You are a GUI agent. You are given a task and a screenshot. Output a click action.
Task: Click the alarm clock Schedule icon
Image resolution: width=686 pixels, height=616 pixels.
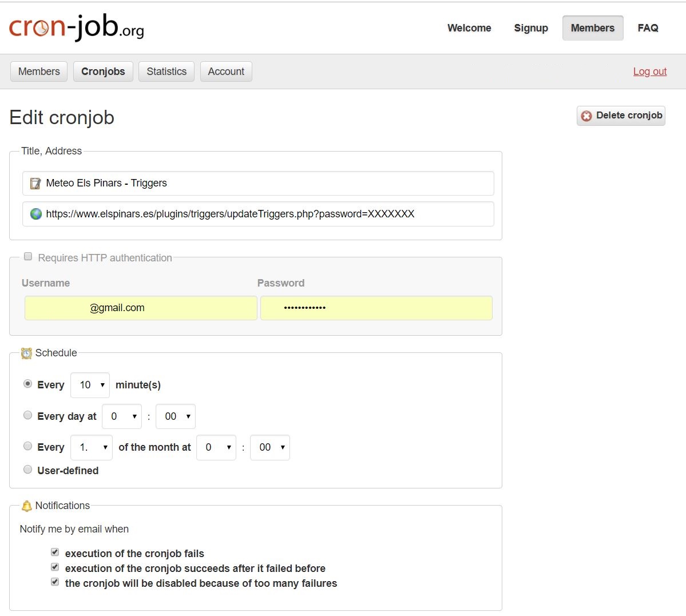point(26,353)
